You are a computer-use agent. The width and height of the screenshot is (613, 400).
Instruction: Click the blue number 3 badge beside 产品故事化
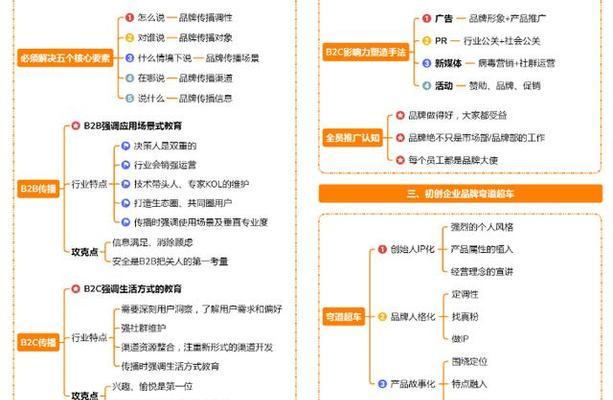pos(382,384)
